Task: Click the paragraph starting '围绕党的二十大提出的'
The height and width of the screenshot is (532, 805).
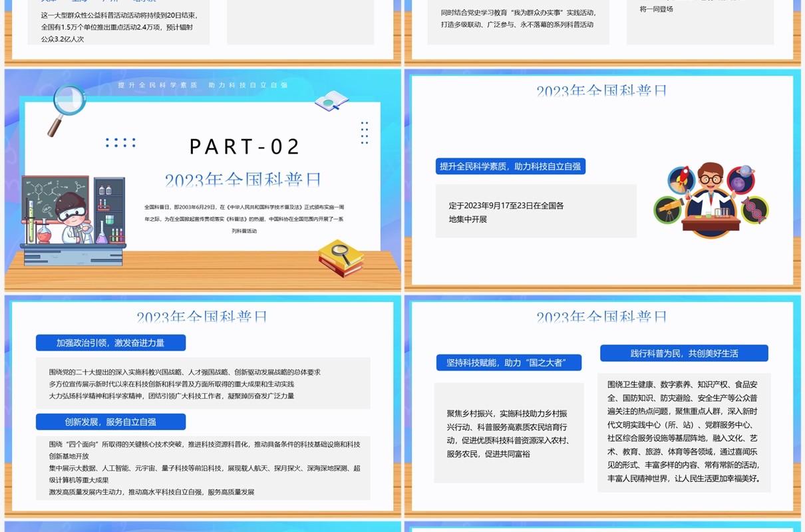Action: point(185,384)
